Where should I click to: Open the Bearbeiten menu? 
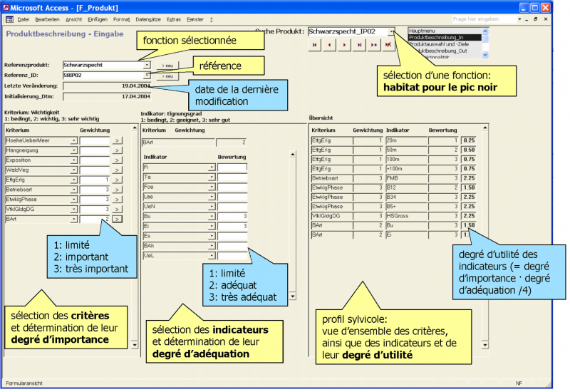[47, 20]
